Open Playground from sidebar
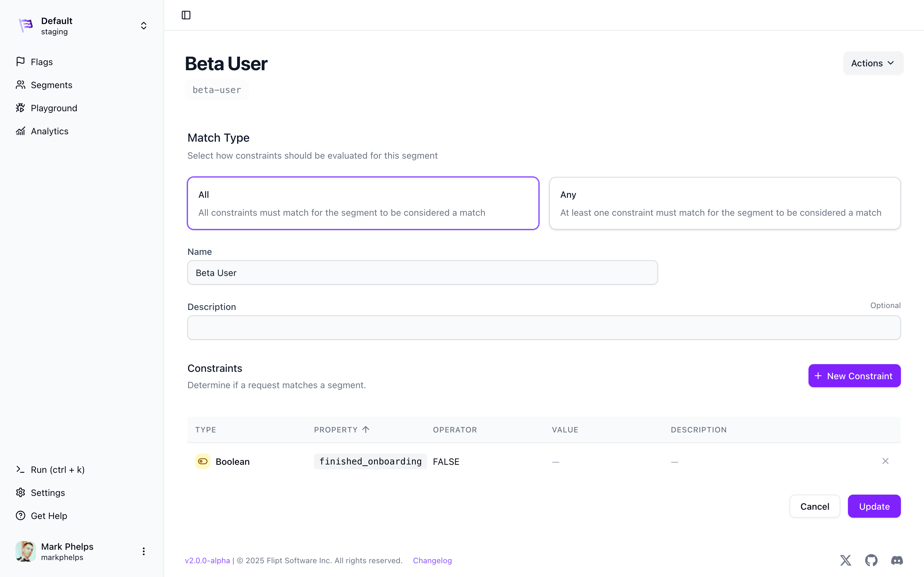The width and height of the screenshot is (924, 577). [x=54, y=108]
